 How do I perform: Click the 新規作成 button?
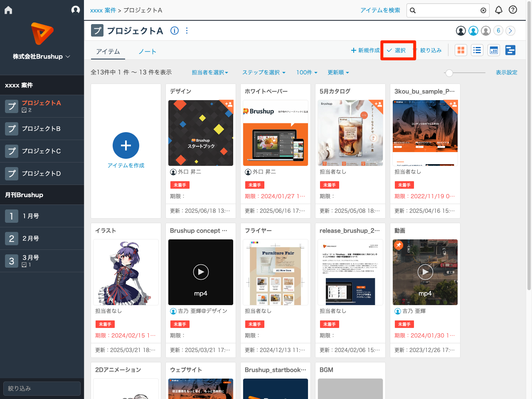pos(365,50)
